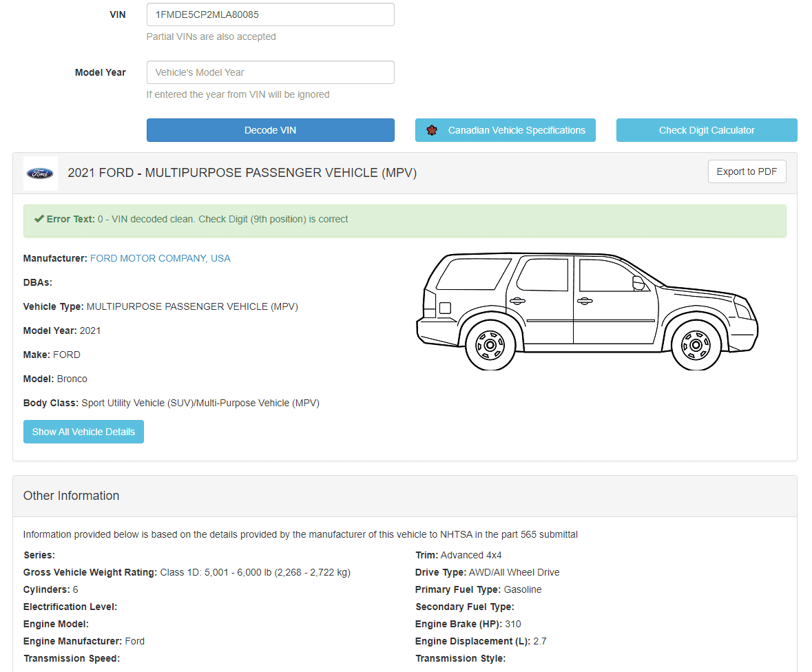Screen dimensions: 812x672
Task: Export results to PDF
Action: tap(747, 171)
